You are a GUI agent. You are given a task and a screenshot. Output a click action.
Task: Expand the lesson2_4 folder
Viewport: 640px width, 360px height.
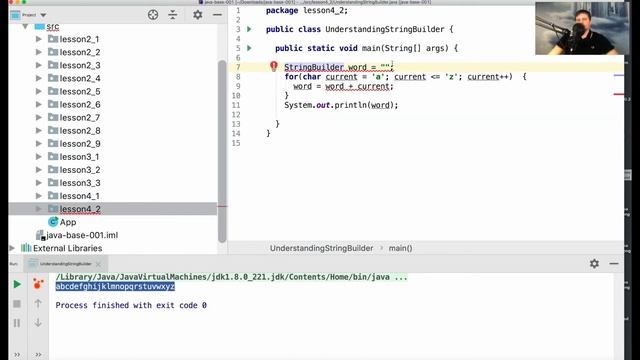39,78
